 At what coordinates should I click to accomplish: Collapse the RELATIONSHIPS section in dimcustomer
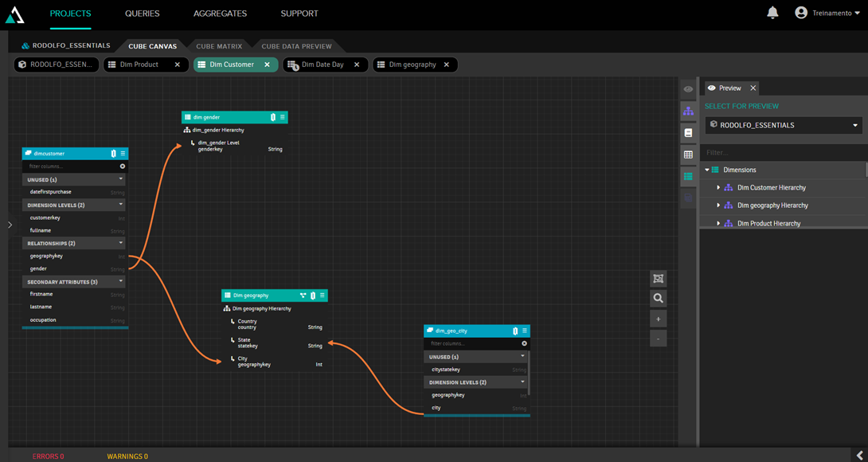tap(121, 243)
